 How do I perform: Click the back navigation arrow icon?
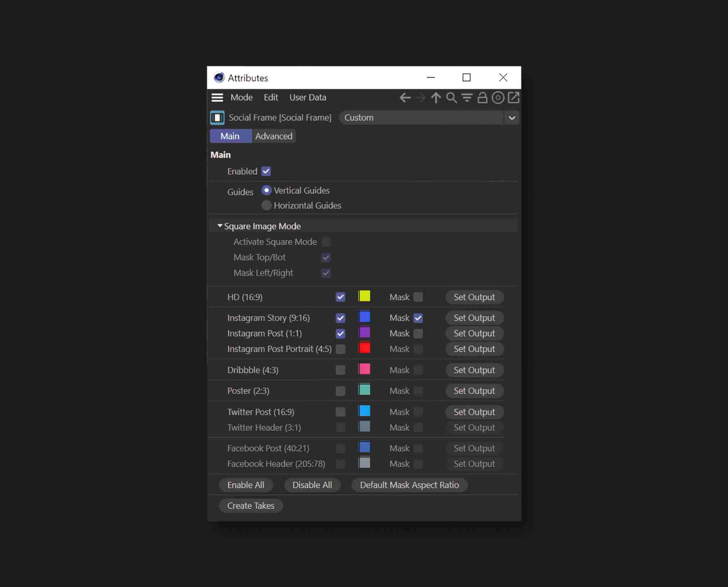tap(405, 98)
